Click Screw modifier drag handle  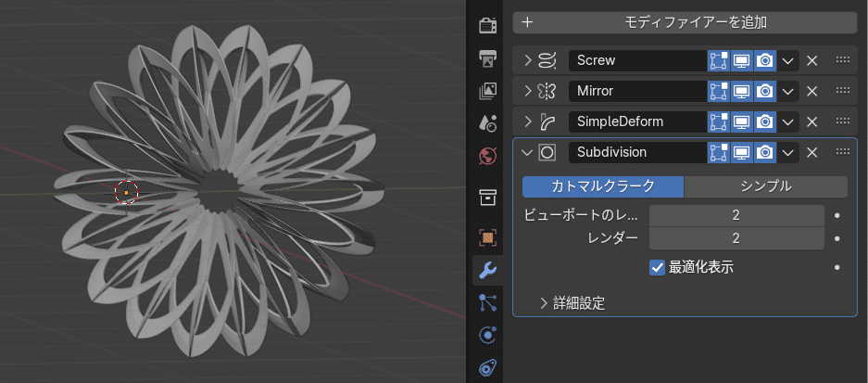click(x=843, y=60)
